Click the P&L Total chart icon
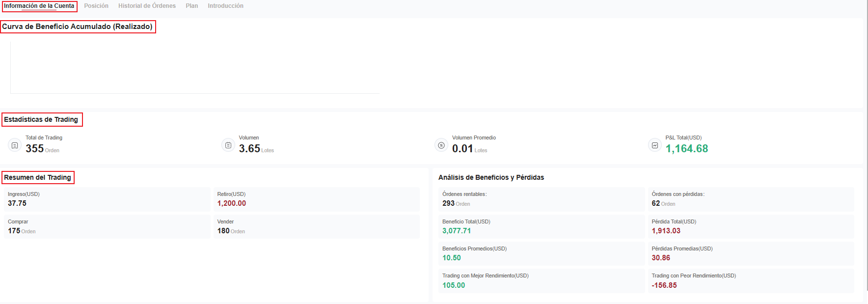The width and height of the screenshot is (868, 304). pyautogui.click(x=655, y=145)
